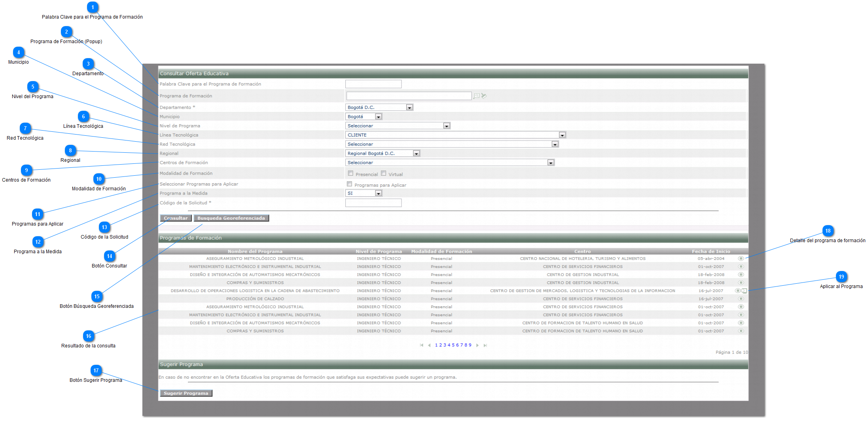This screenshot has height=421, width=868.
Task: Click the clear brush icon beside Programa de Formación
Action: pos(484,96)
